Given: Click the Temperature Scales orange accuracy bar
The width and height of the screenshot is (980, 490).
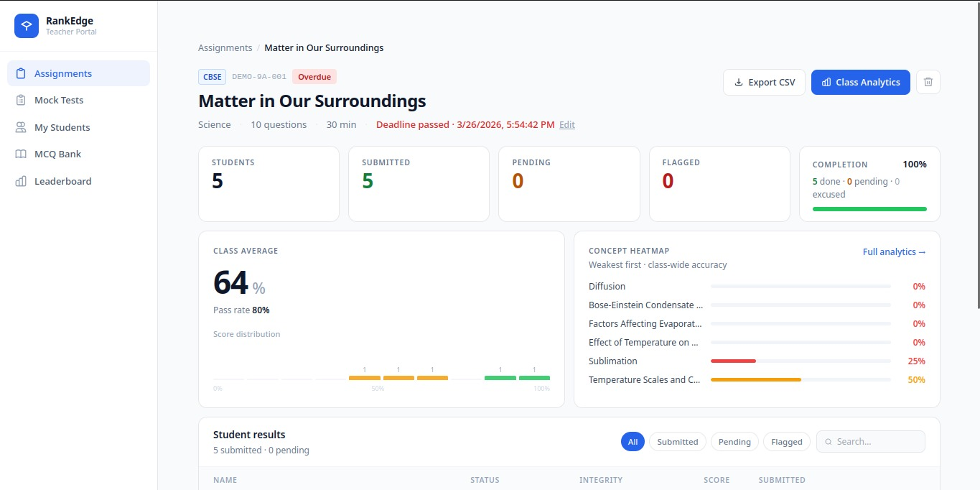Looking at the screenshot, I should (756, 379).
